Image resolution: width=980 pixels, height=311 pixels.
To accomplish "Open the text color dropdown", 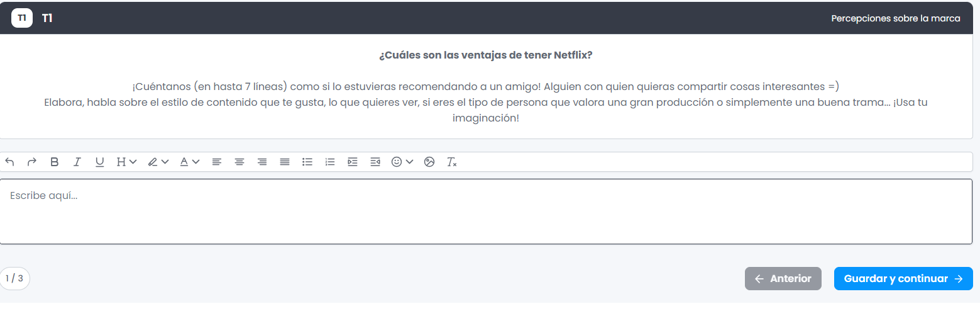I will pyautogui.click(x=190, y=162).
